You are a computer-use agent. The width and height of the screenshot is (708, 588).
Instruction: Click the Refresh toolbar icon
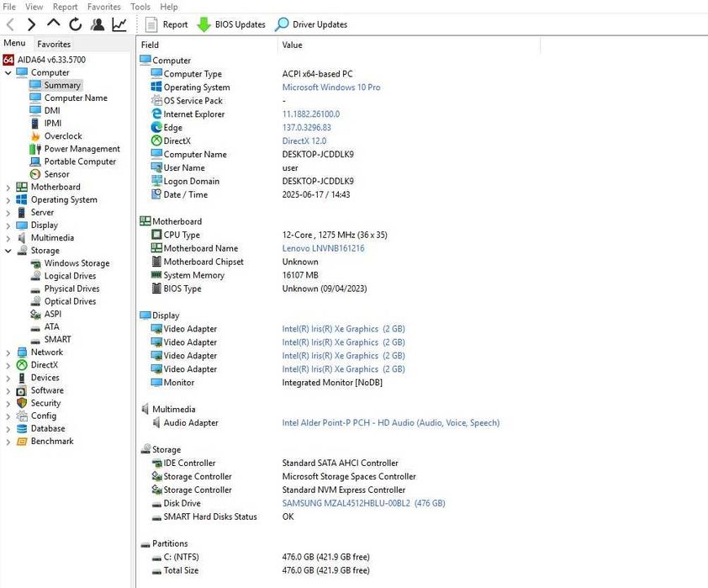point(75,24)
